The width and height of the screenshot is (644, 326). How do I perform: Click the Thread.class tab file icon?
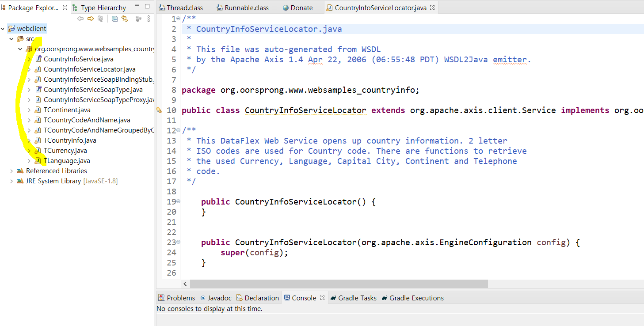pyautogui.click(x=163, y=8)
